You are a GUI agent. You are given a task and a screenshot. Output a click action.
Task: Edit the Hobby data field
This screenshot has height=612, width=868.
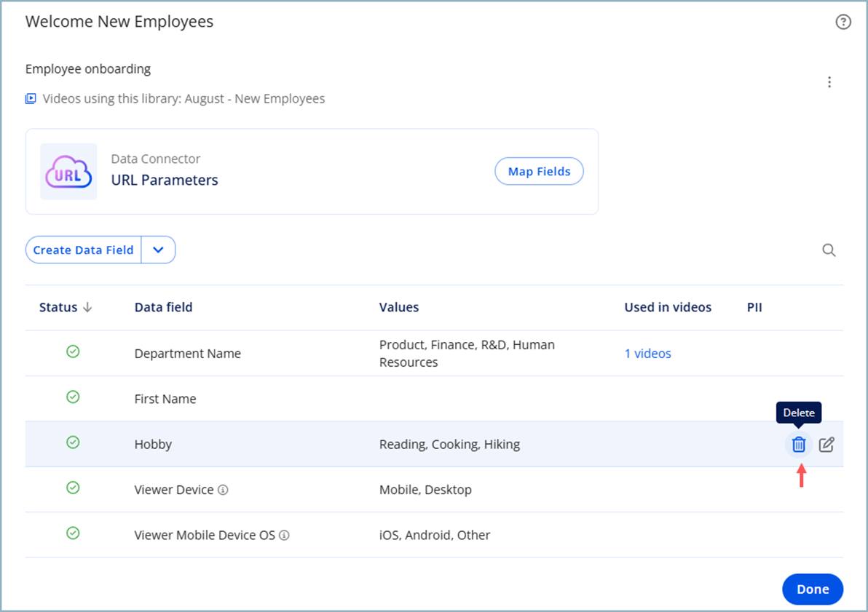826,445
